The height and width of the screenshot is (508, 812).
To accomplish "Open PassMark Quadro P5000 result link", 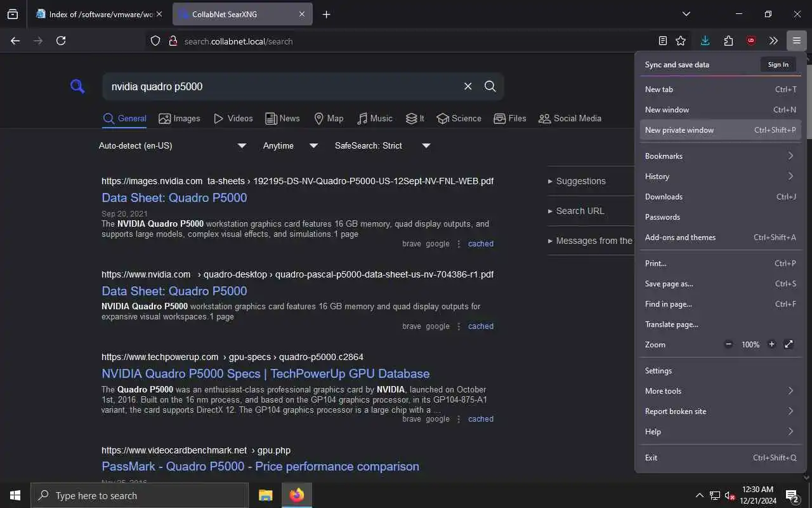I will click(x=260, y=466).
